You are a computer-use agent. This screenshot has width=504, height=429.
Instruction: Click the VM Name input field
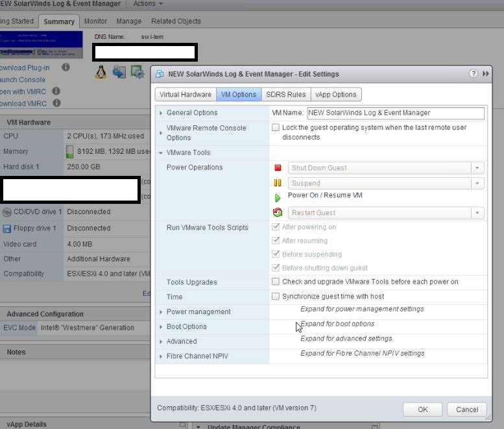[x=396, y=113]
